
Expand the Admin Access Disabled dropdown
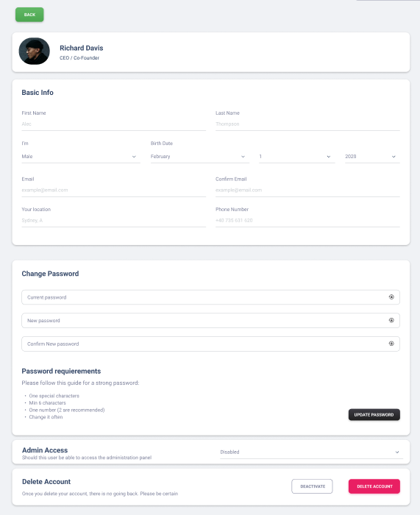click(x=311, y=452)
